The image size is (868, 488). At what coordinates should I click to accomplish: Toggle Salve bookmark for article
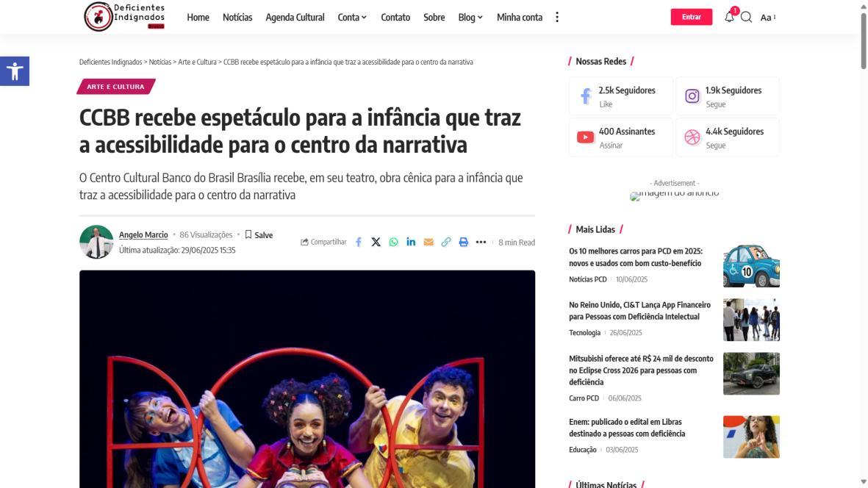click(x=259, y=235)
